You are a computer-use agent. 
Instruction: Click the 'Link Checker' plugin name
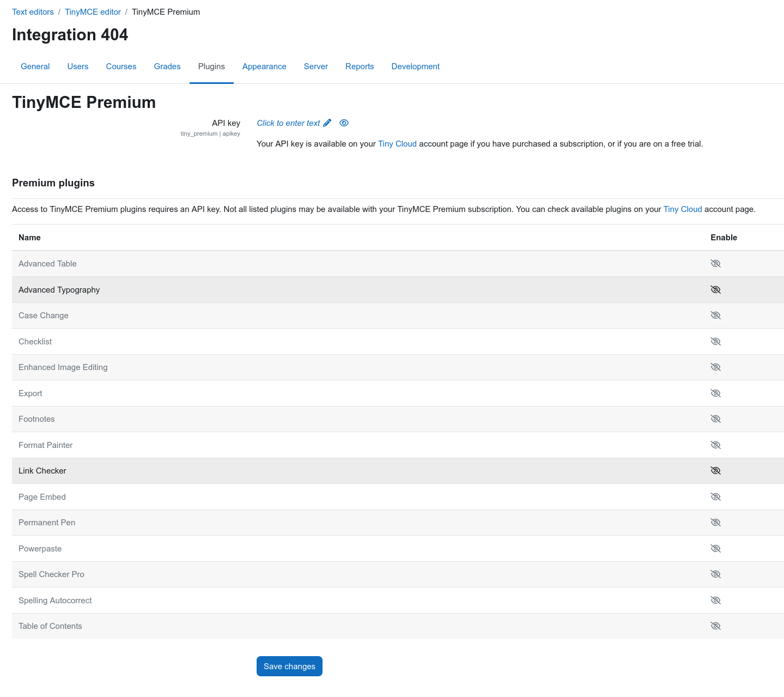(x=42, y=471)
